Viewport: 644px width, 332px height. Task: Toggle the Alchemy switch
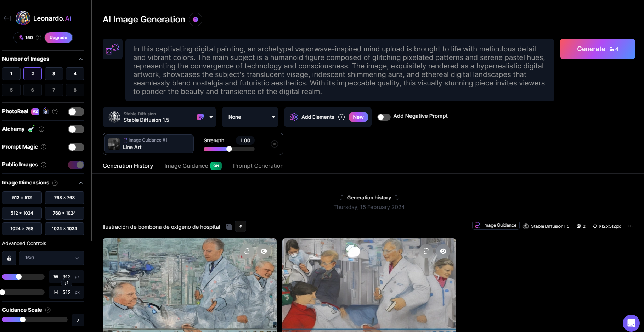(76, 129)
